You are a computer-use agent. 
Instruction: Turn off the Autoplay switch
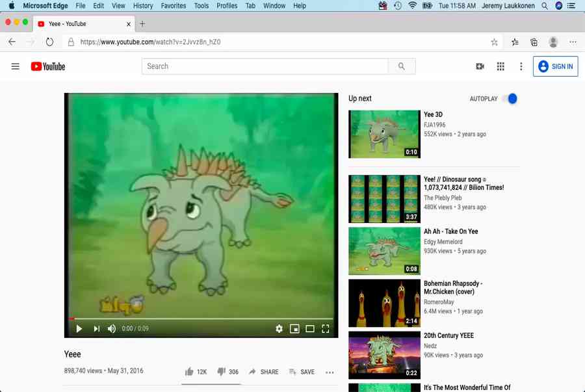click(511, 99)
